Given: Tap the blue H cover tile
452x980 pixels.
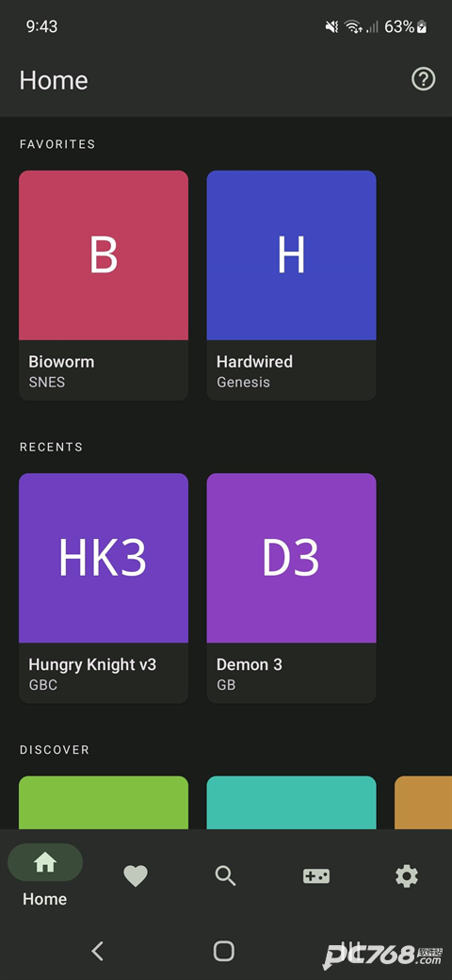Looking at the screenshot, I should pyautogui.click(x=292, y=255).
